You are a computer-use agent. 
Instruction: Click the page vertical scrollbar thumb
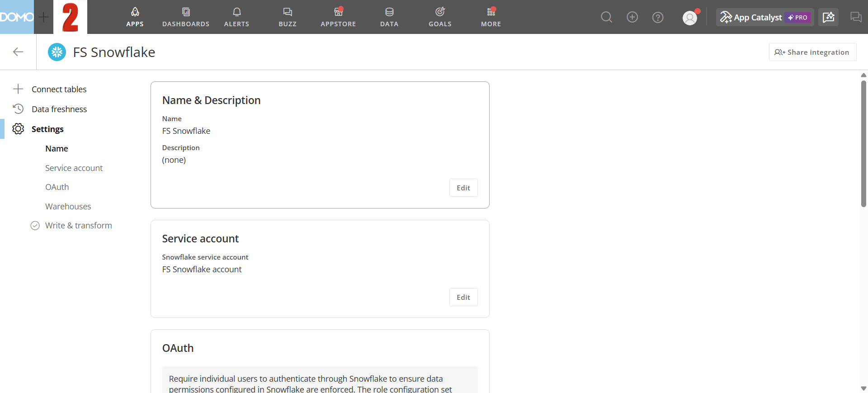(863, 143)
